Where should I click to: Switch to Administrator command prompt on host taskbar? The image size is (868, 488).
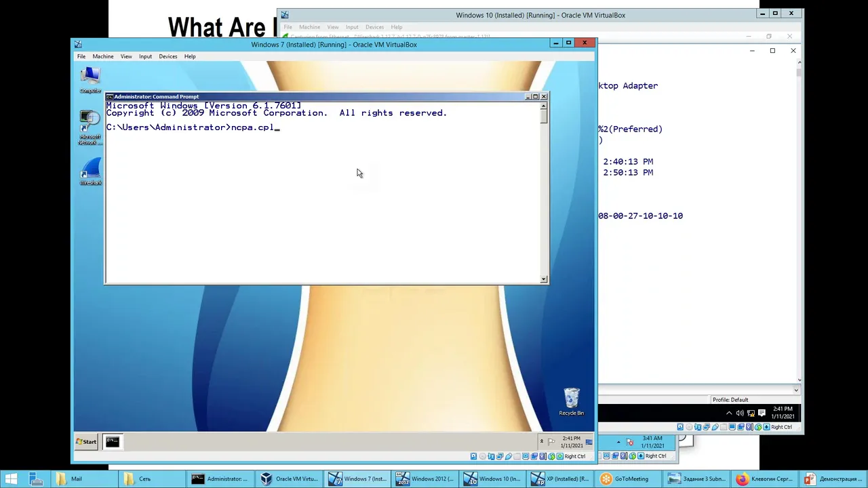tap(220, 479)
